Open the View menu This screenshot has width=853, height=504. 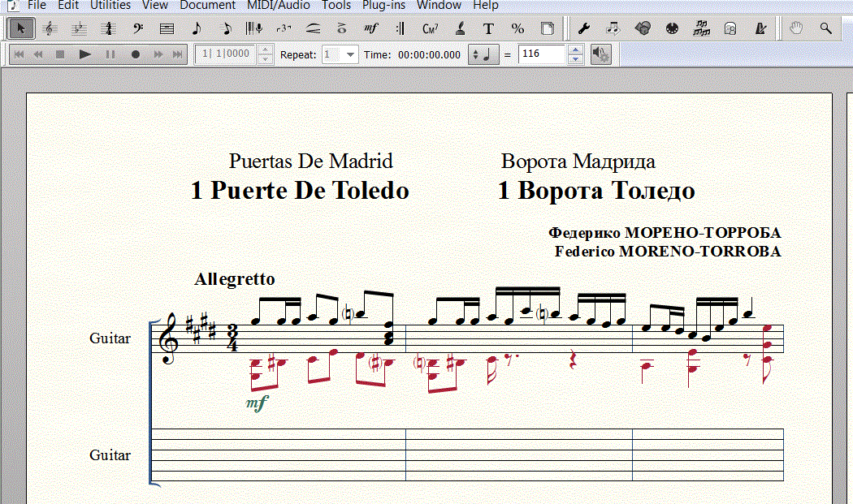155,6
